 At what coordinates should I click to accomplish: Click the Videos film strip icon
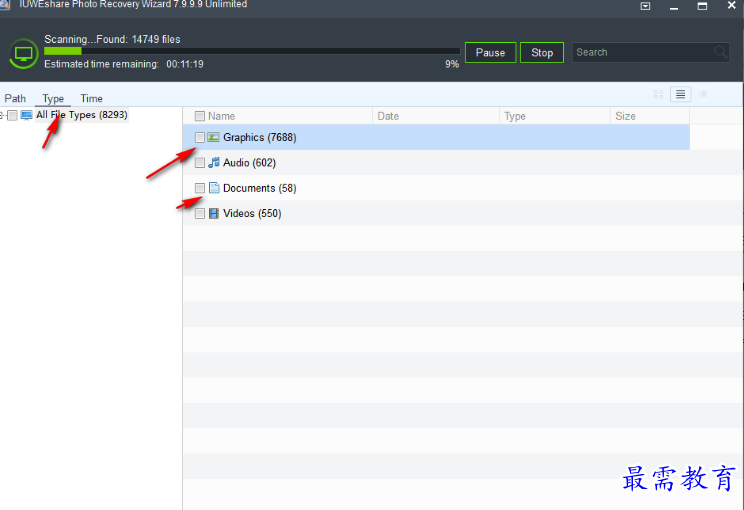coord(214,213)
